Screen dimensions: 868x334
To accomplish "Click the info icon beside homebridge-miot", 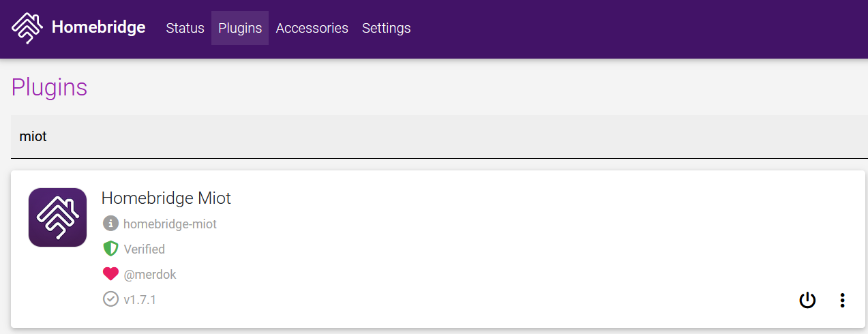I will (x=110, y=224).
